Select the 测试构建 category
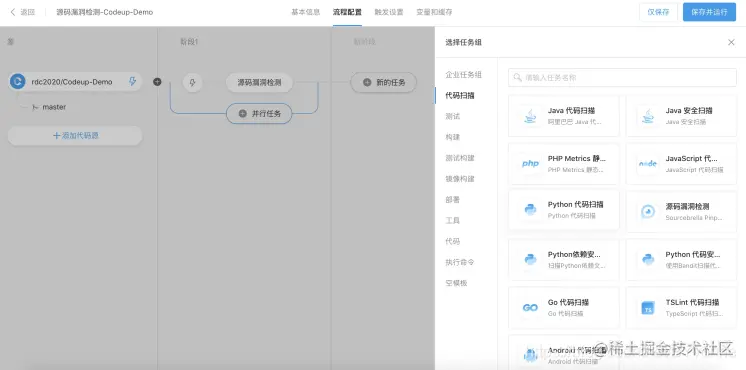 coord(460,158)
